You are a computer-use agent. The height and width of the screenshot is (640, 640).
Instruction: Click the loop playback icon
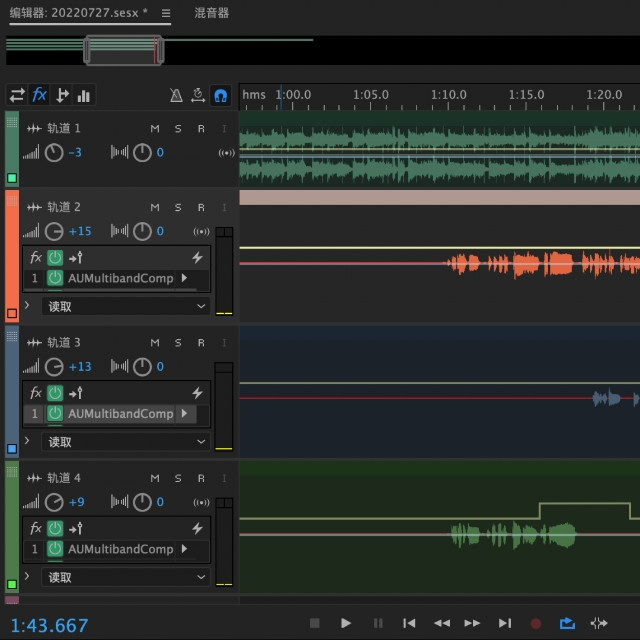pyautogui.click(x=567, y=623)
